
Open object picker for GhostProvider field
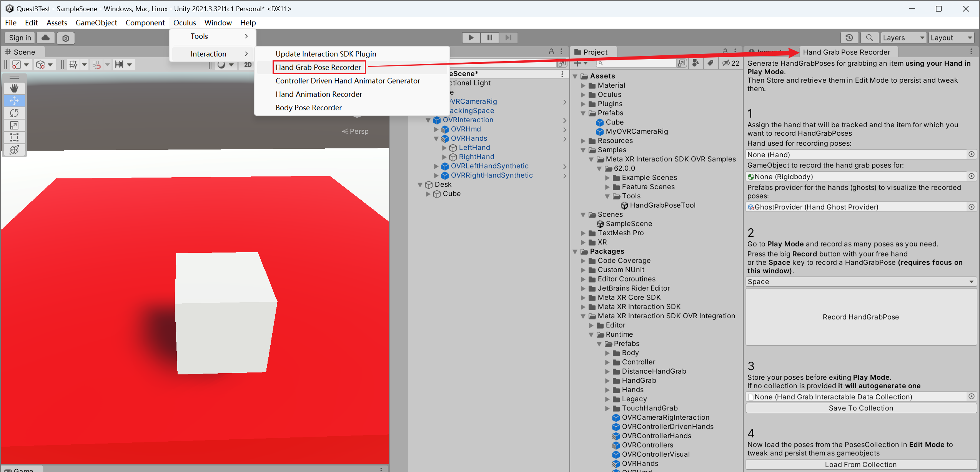[971, 207]
